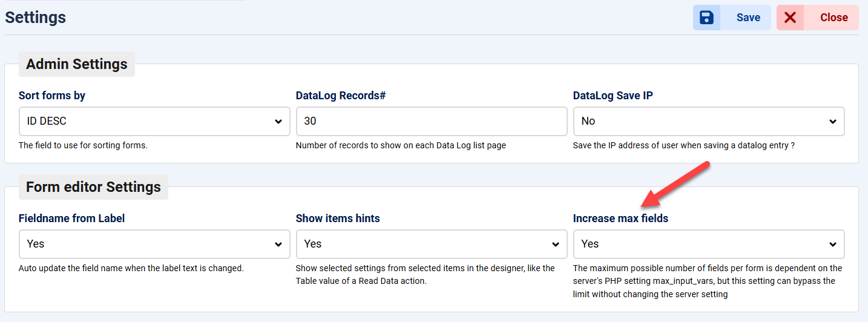Viewport: 868px width, 322px height.
Task: Click the chevron arrow in DataLog Save IP
Action: [832, 122]
